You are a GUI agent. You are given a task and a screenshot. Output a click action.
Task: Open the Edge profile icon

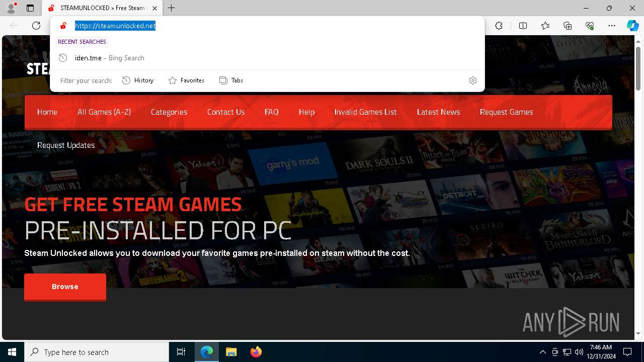point(11,8)
